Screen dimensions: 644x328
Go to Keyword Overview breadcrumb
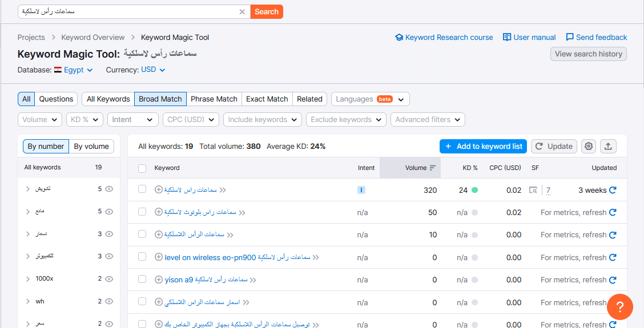point(93,37)
